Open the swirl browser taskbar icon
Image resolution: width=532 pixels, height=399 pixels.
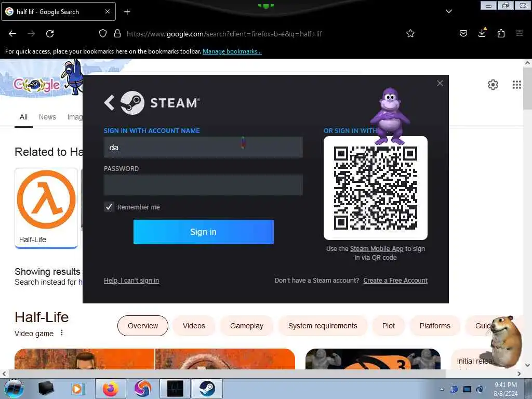(142, 389)
